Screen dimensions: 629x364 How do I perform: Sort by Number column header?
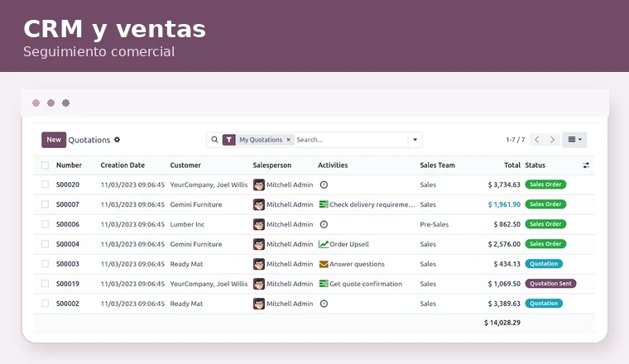[x=69, y=165]
